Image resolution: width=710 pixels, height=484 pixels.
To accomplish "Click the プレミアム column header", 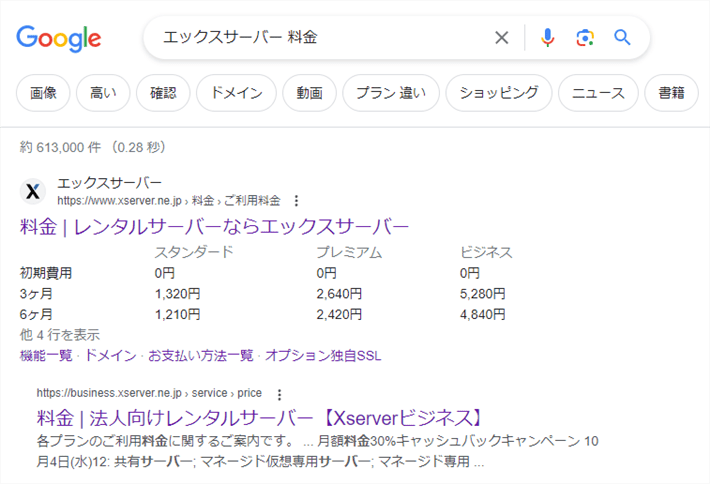I will pos(349,252).
